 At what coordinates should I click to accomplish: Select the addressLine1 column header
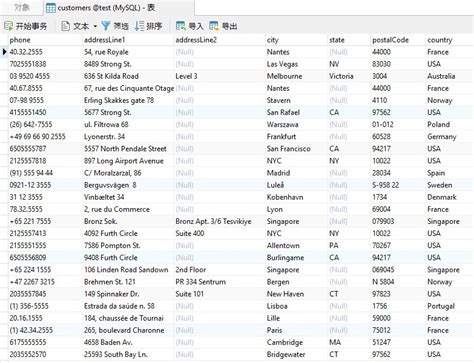click(x=128, y=40)
